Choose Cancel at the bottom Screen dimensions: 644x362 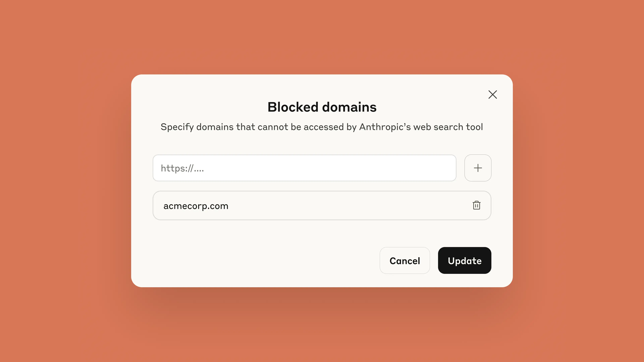click(405, 260)
